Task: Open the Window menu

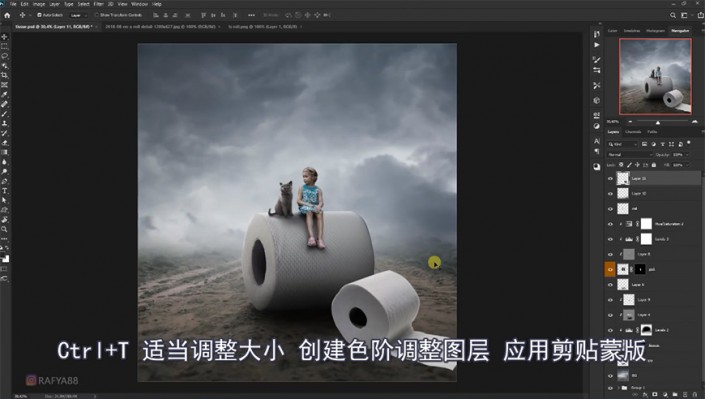Action: point(139,4)
